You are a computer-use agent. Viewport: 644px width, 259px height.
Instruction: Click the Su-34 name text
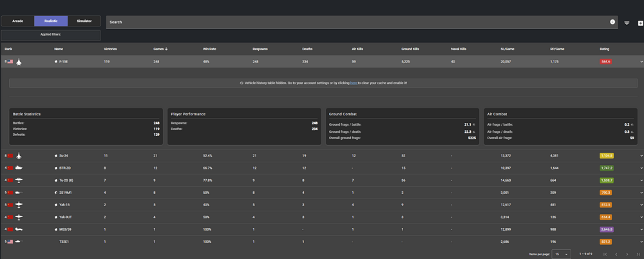(62, 156)
